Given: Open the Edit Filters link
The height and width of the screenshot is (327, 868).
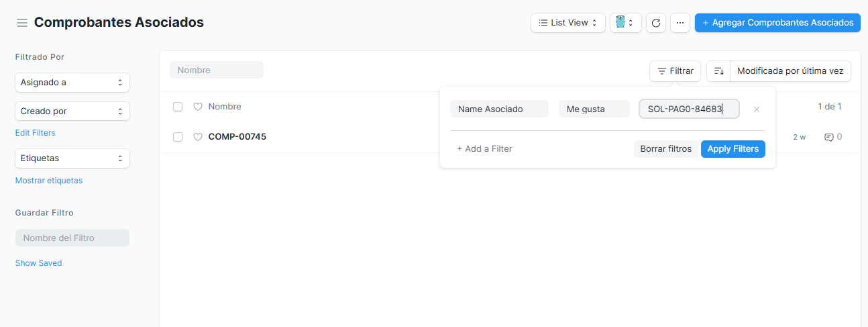Looking at the screenshot, I should pos(36,133).
